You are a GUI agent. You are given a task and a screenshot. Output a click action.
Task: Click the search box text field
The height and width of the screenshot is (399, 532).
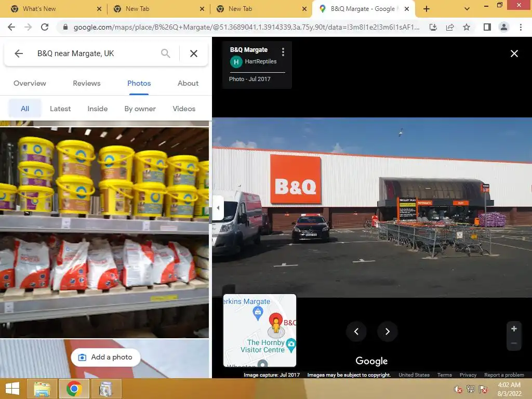click(95, 54)
